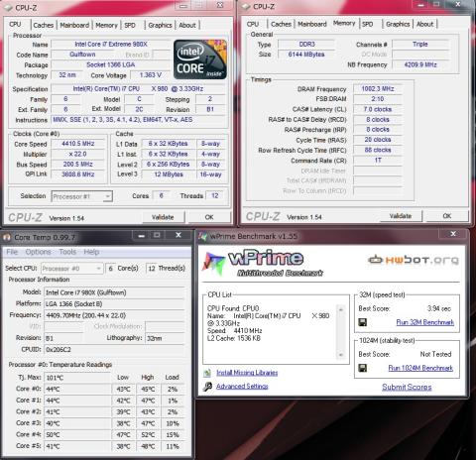Click the Core Temp Frequency field

point(114,315)
